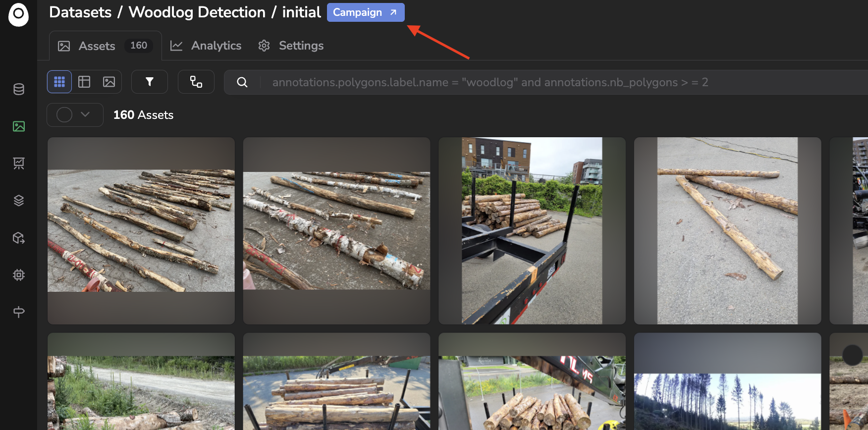The height and width of the screenshot is (430, 868).
Task: Open the presentation chart icon in sidebar
Action: [x=19, y=163]
